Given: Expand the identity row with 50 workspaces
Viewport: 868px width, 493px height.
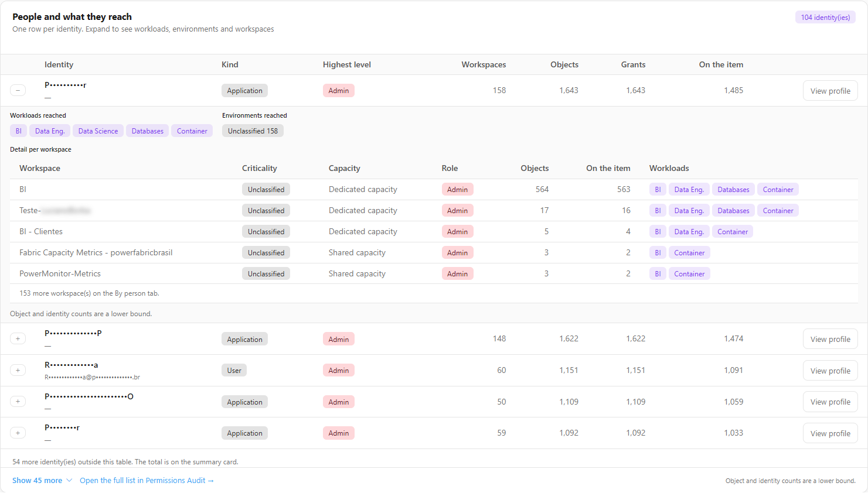Looking at the screenshot, I should 18,402.
